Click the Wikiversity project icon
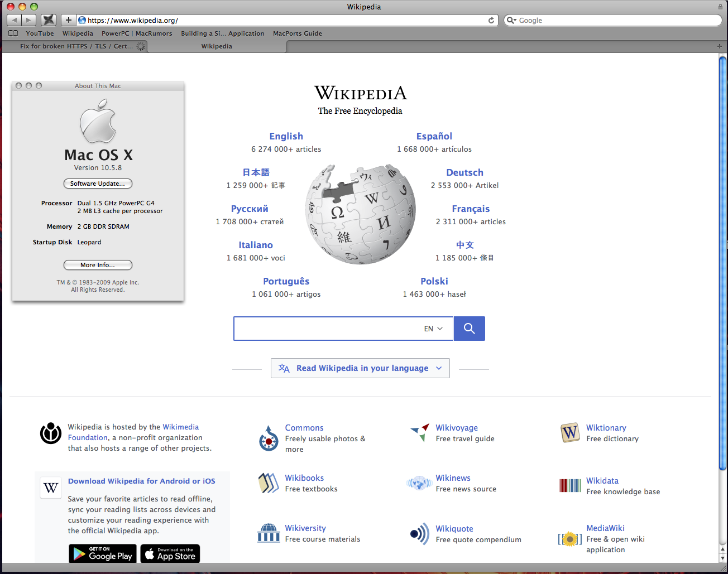 pos(269,533)
